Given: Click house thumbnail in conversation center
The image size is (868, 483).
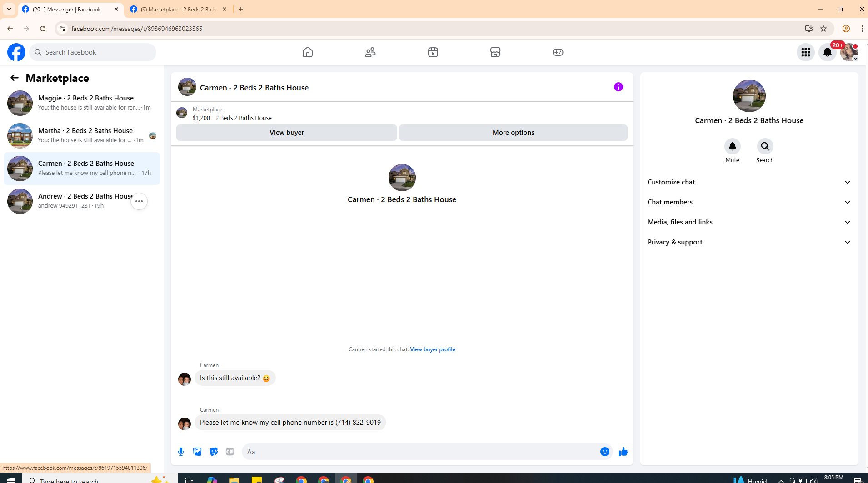Looking at the screenshot, I should pos(402,178).
